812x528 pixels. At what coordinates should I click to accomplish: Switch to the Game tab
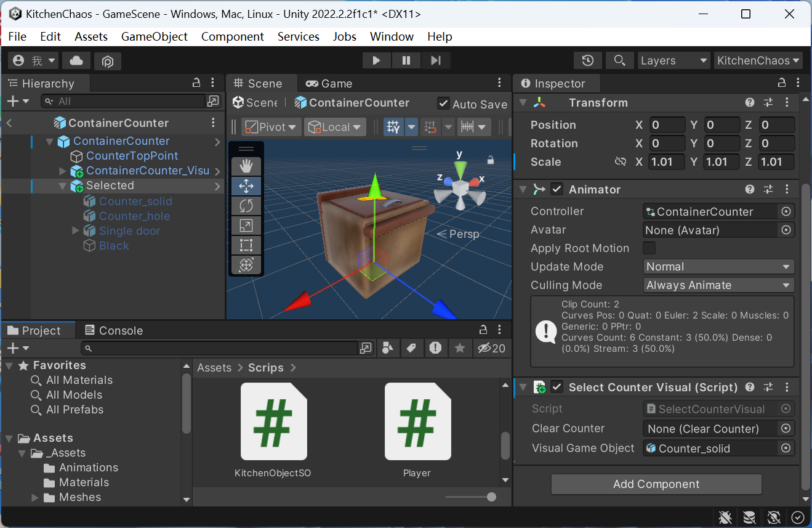pos(329,83)
